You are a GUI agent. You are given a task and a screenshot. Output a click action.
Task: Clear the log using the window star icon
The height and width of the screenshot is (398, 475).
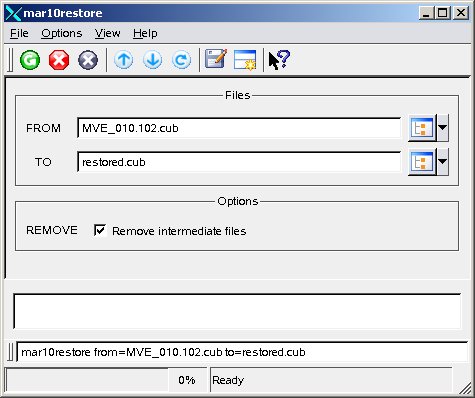(x=245, y=60)
